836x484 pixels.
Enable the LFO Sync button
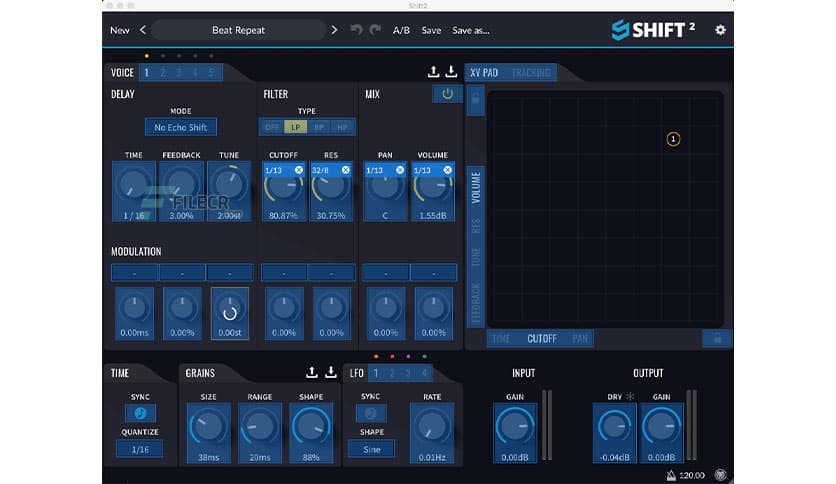371,413
